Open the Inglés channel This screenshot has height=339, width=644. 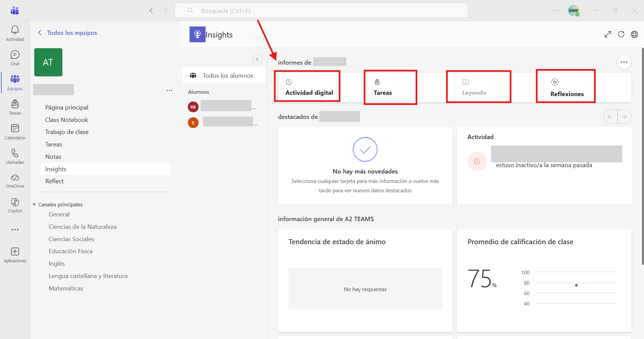pos(57,263)
